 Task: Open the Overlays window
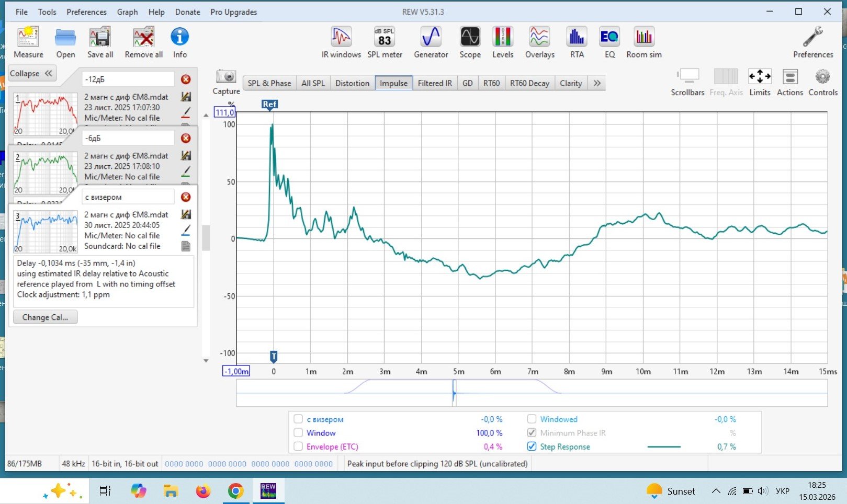(539, 42)
